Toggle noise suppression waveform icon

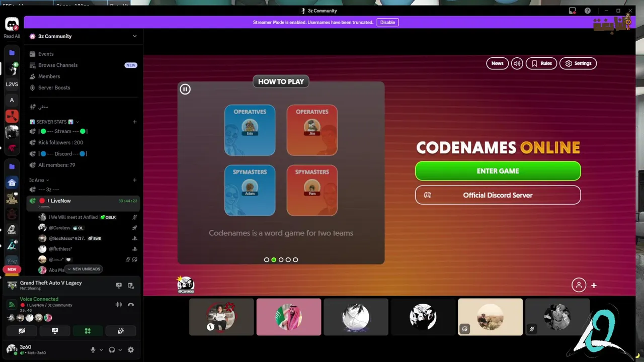pos(119,304)
